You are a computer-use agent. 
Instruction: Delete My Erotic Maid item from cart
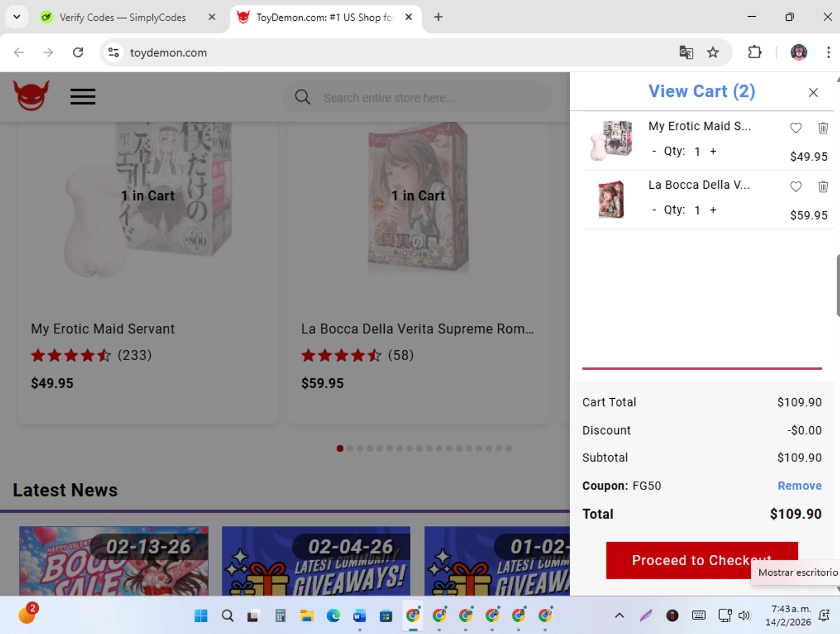click(823, 128)
